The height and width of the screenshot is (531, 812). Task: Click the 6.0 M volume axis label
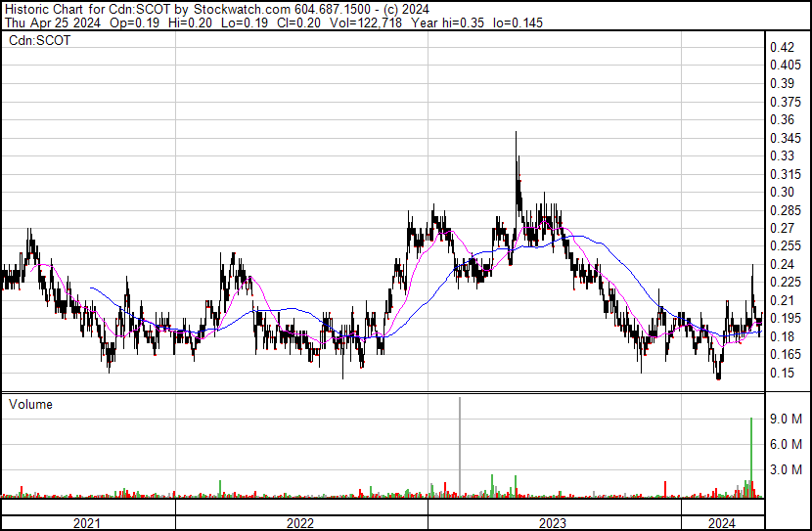(x=786, y=444)
